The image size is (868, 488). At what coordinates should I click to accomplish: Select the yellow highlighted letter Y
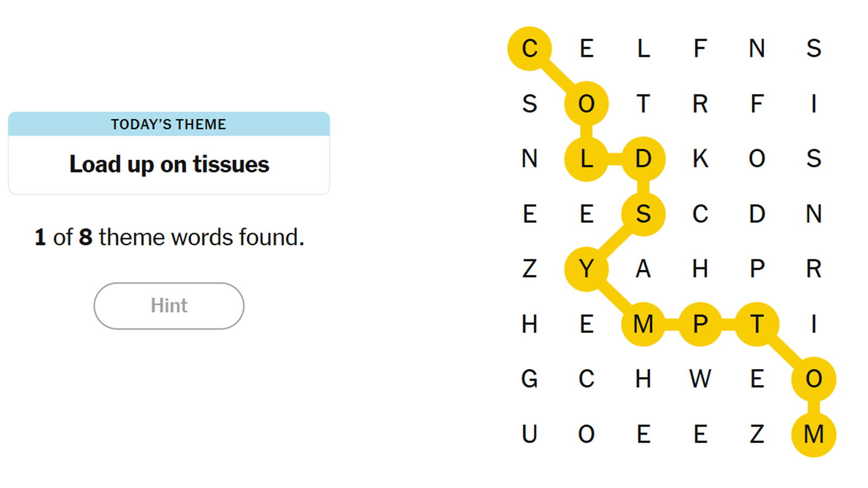(586, 269)
